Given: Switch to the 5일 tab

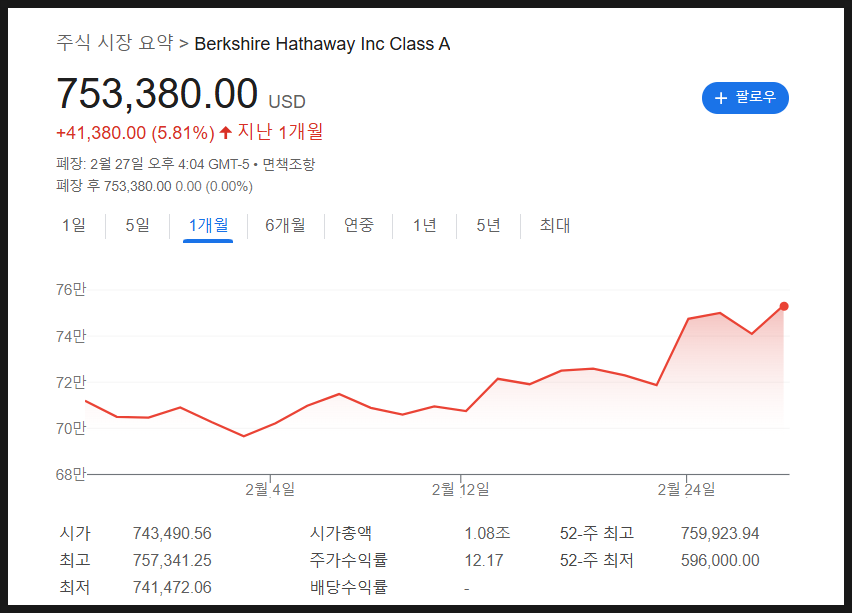Looking at the screenshot, I should 137,225.
